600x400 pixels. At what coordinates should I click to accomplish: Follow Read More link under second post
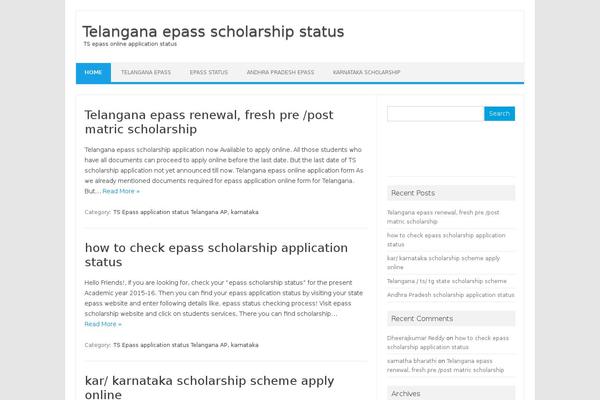point(103,324)
